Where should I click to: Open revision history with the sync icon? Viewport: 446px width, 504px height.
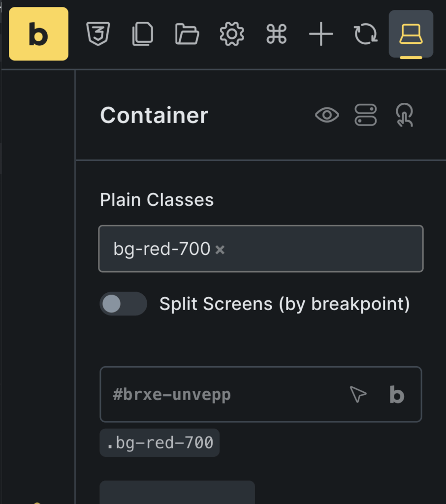(x=366, y=34)
